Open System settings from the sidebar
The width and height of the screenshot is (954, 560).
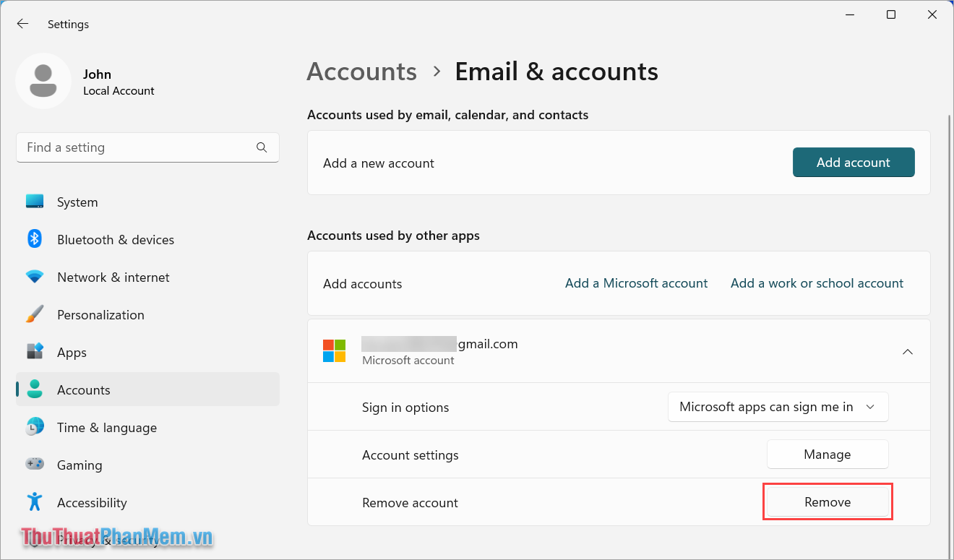click(77, 202)
